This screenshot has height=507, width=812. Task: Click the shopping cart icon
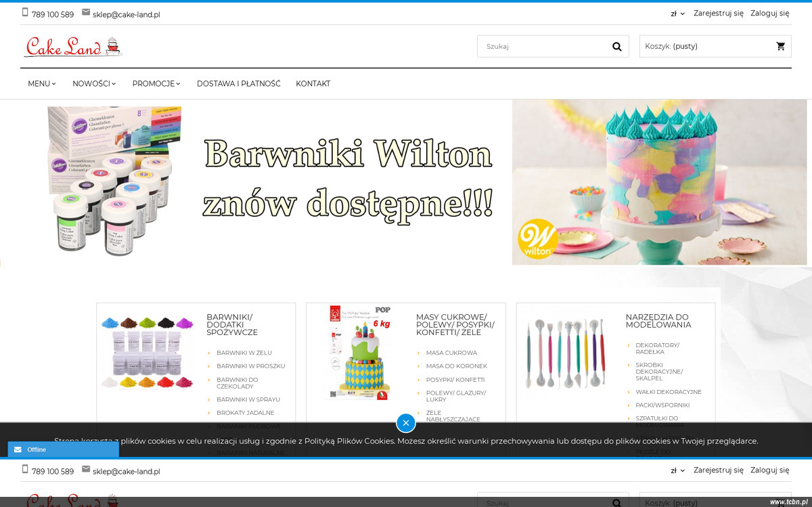(781, 46)
